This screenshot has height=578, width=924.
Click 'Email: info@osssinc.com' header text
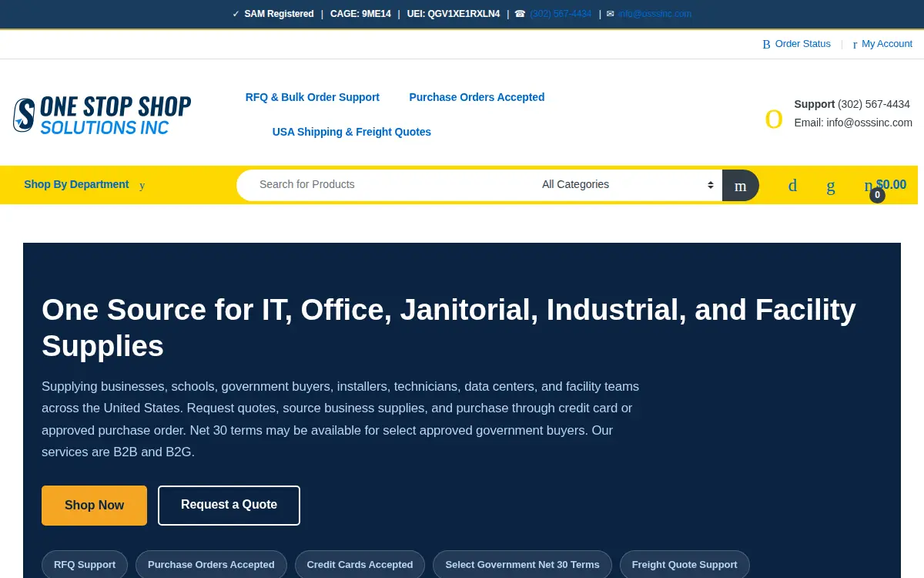(853, 123)
